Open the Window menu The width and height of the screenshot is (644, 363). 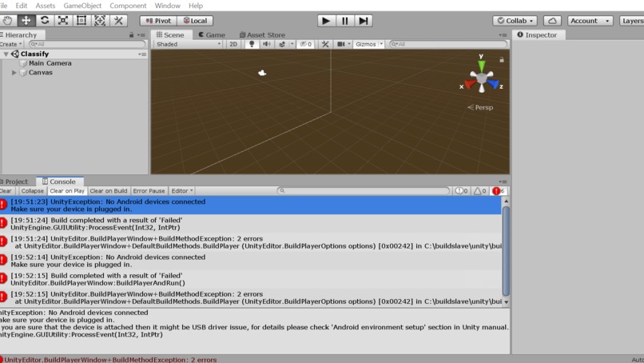[167, 6]
